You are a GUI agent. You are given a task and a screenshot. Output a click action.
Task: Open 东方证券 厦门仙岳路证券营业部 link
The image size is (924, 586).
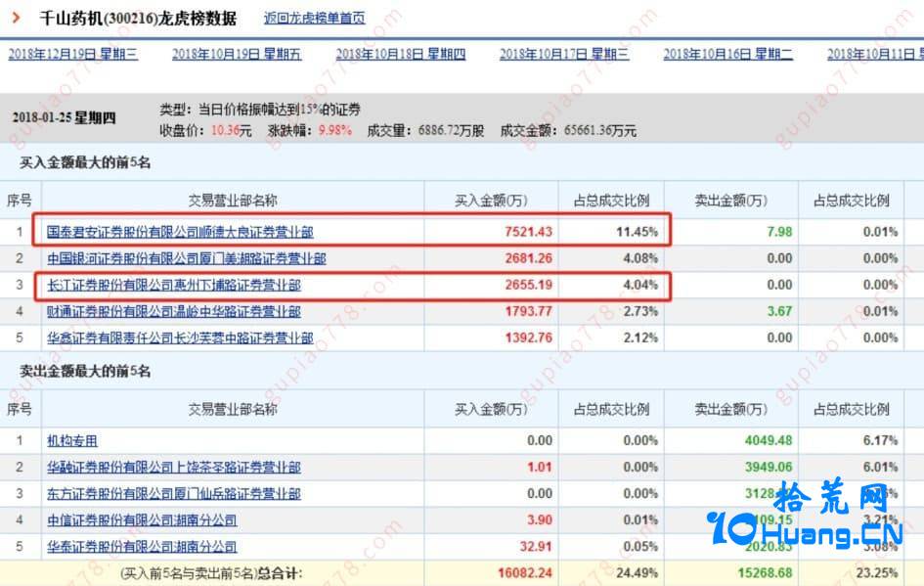174,493
